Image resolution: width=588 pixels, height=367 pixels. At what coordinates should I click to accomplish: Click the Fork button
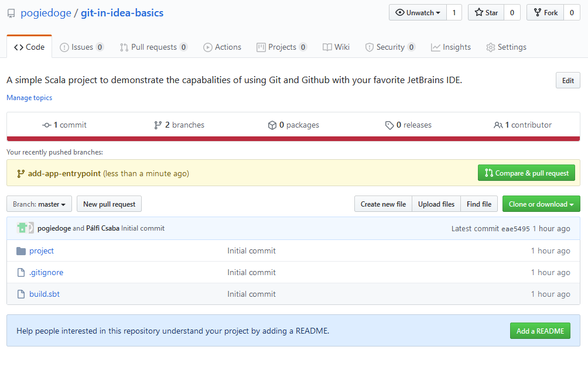[x=545, y=13]
